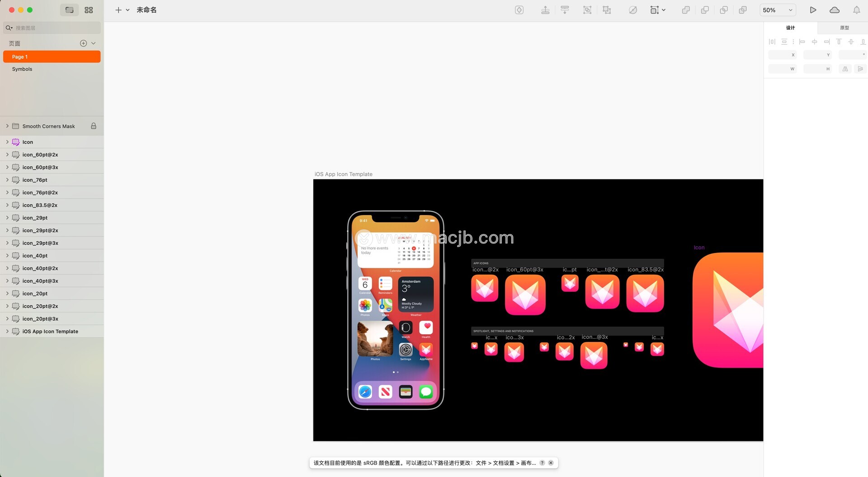Expand the icon_60pt@2x layer group
Image resolution: width=868 pixels, height=477 pixels.
pos(7,154)
